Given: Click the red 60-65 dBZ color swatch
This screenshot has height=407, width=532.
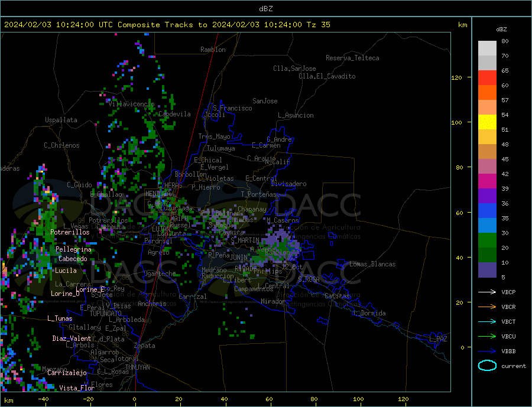Looking at the screenshot, I should [487, 77].
